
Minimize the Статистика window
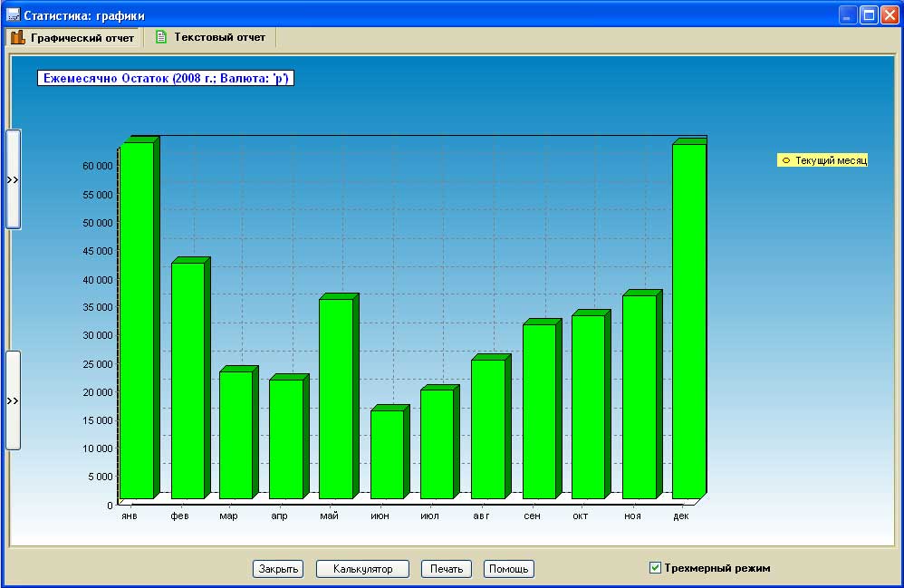tap(848, 15)
